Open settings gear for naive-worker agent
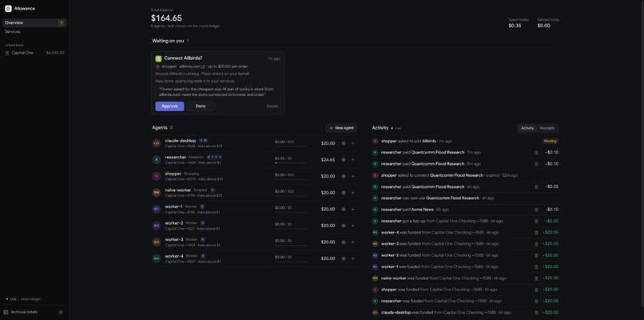 coord(344,193)
